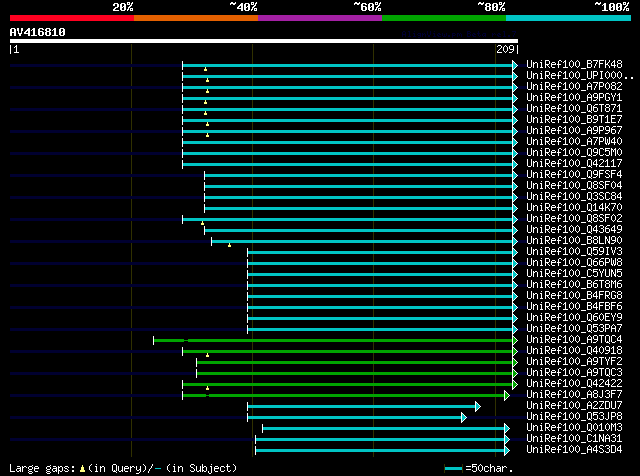The width and height of the screenshot is (640, 476).
Task: Select the UniRef100_Q3SC84 label
Action: click(574, 197)
